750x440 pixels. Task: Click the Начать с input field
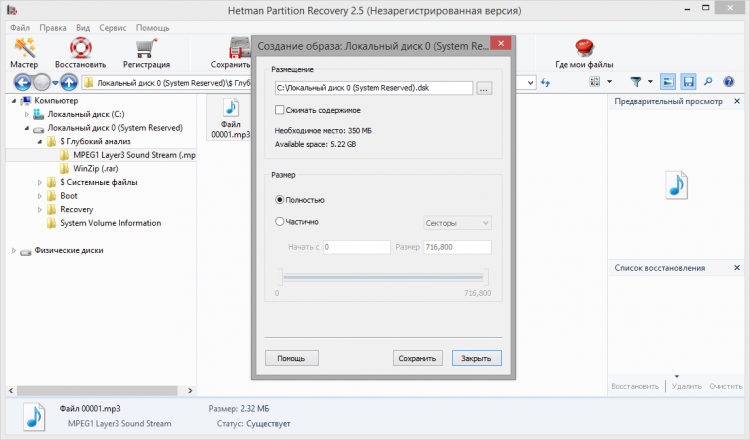[x=356, y=247]
